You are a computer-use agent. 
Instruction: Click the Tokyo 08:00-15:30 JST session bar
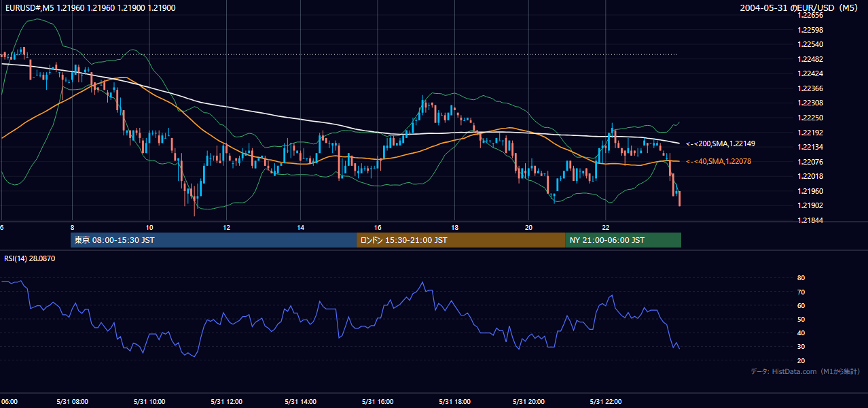[213, 240]
